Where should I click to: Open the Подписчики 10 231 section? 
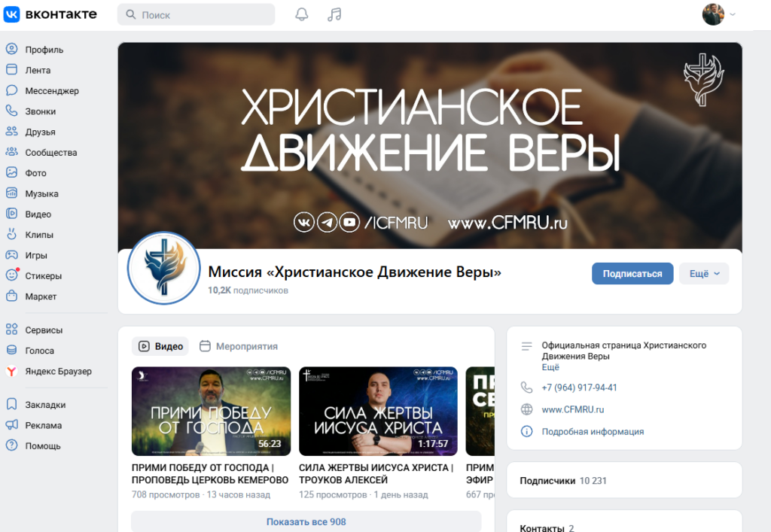click(x=624, y=480)
